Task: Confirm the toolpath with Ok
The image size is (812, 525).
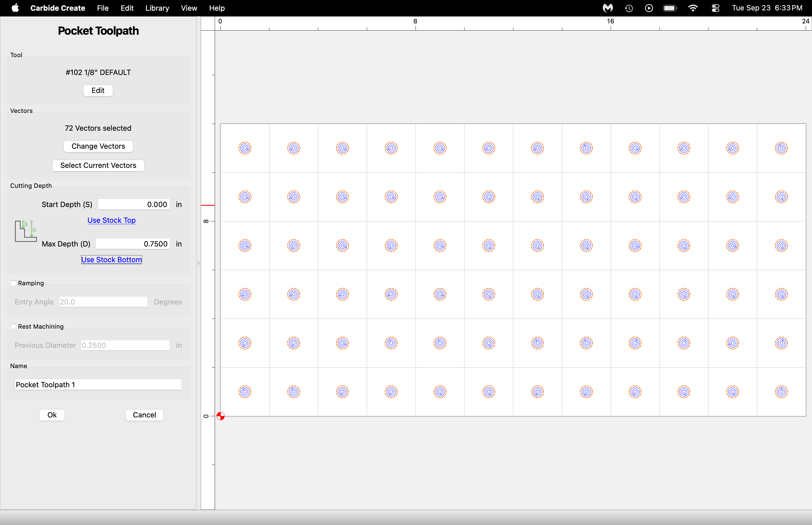Action: pos(52,415)
